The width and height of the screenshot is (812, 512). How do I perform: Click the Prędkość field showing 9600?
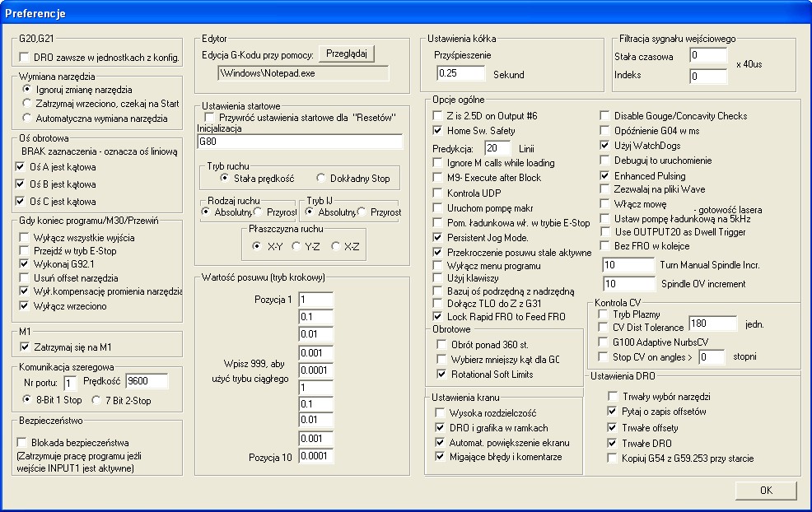pyautogui.click(x=147, y=381)
